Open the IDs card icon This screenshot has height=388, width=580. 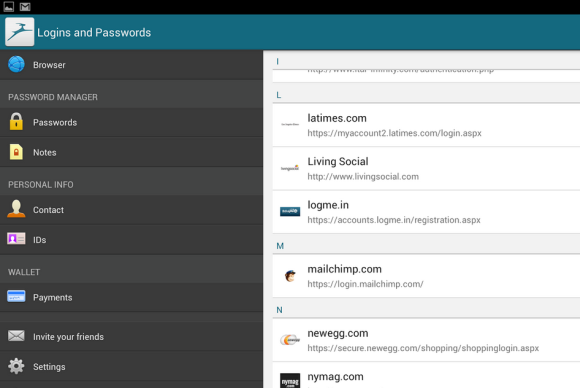pos(16,239)
